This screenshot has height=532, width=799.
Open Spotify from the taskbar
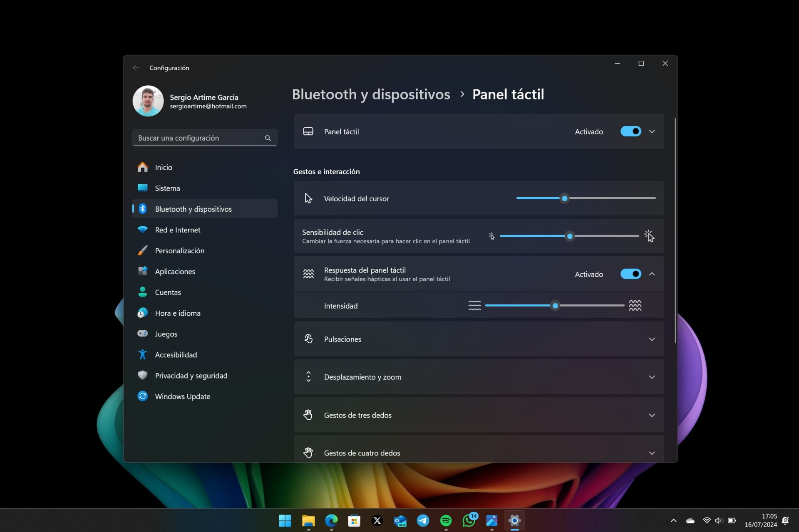coord(446,520)
